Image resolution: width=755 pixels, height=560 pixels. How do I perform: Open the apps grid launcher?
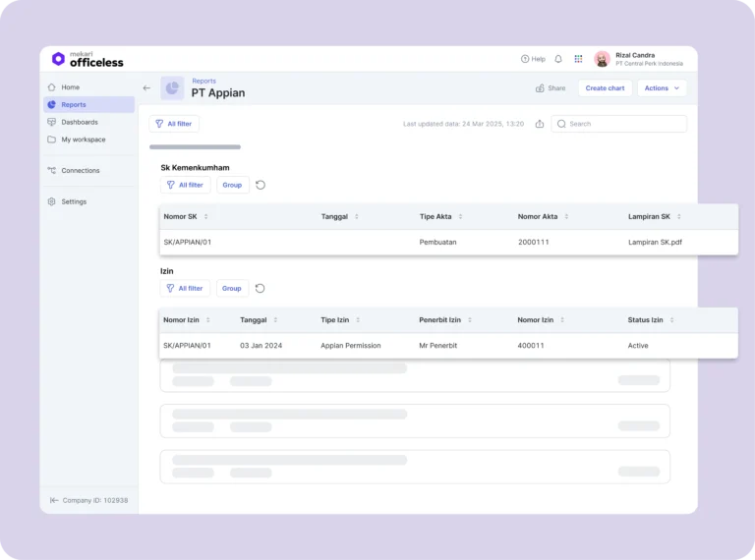[x=578, y=59]
